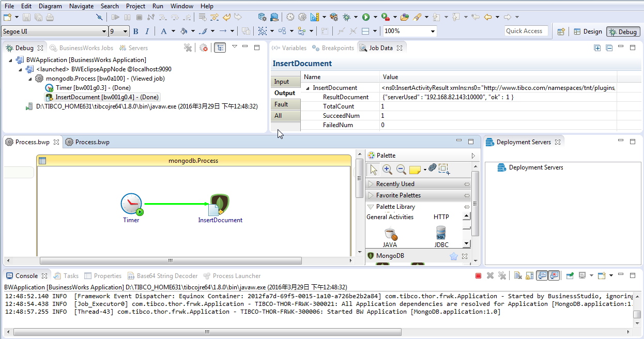
Task: Show the Input section of Job Data
Action: coord(282,82)
